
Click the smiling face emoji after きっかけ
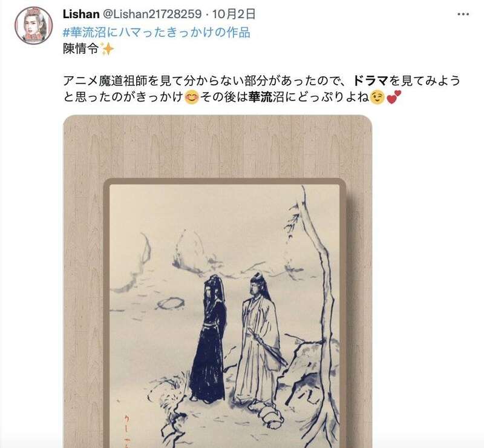coord(191,97)
